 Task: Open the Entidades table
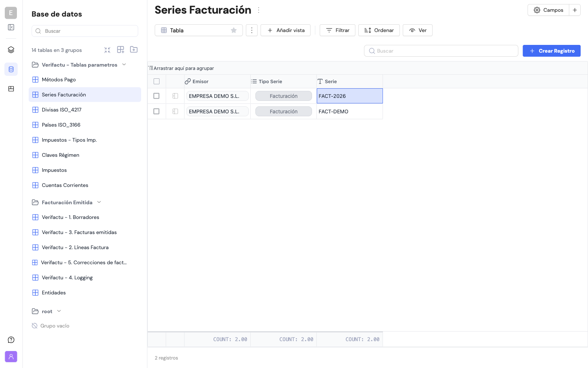85,293
